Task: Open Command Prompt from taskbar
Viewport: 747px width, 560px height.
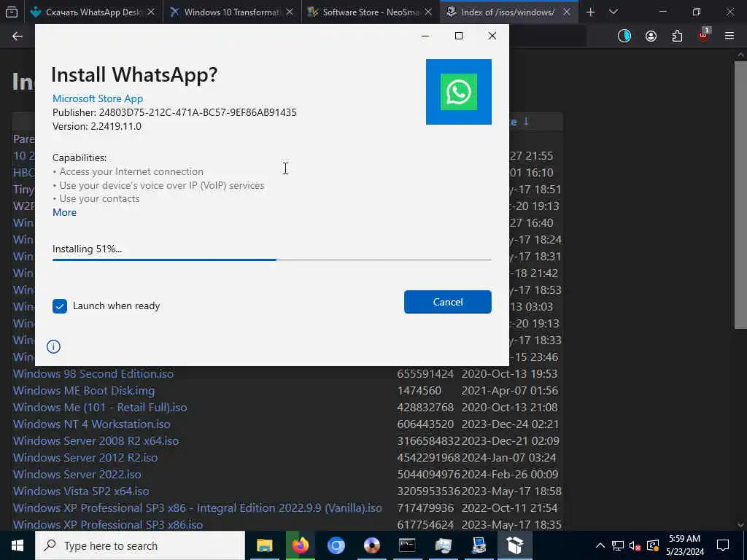Action: [x=407, y=545]
